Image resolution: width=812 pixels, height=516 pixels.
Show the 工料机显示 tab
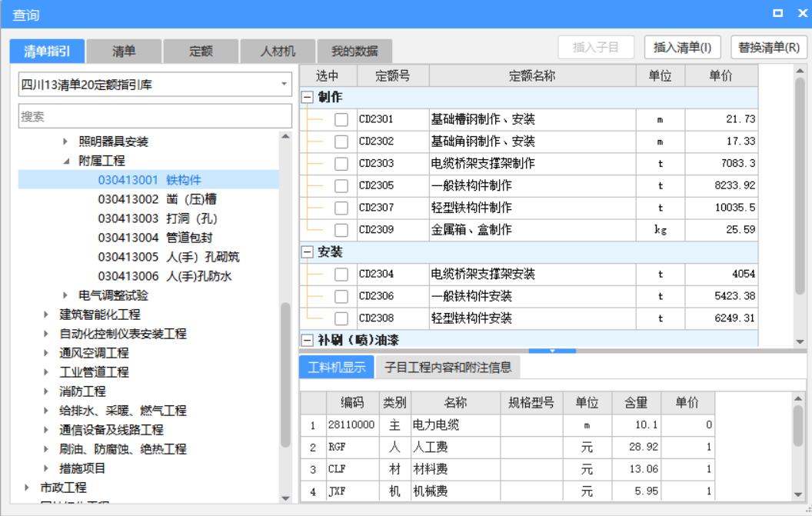[x=337, y=368]
